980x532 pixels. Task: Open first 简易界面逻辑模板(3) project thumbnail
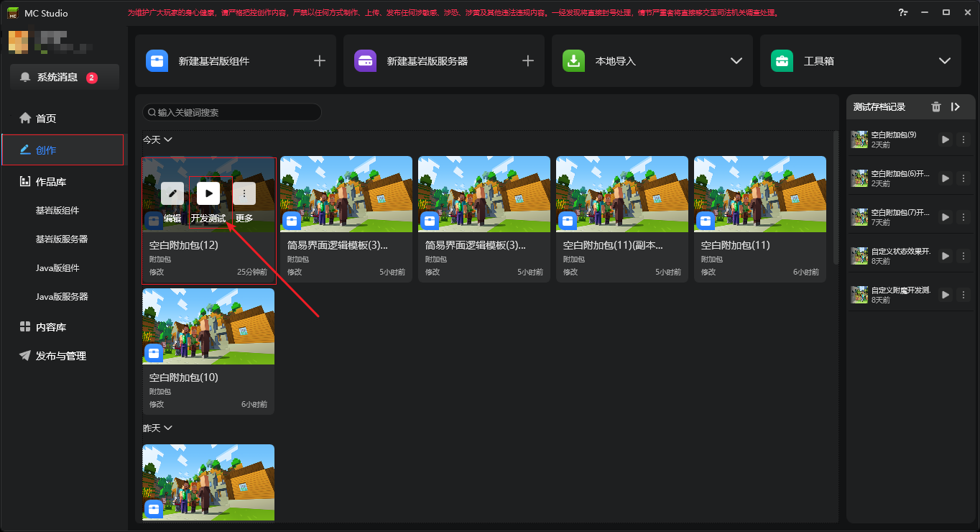[346, 194]
